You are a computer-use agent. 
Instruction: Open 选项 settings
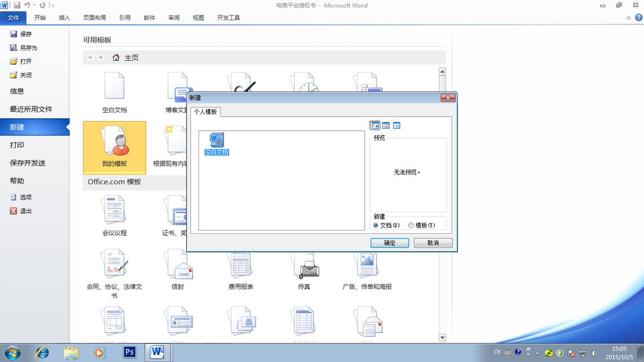tap(21, 197)
